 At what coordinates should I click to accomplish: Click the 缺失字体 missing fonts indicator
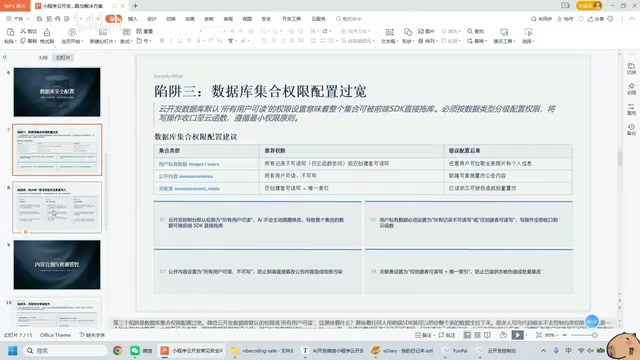click(92, 335)
